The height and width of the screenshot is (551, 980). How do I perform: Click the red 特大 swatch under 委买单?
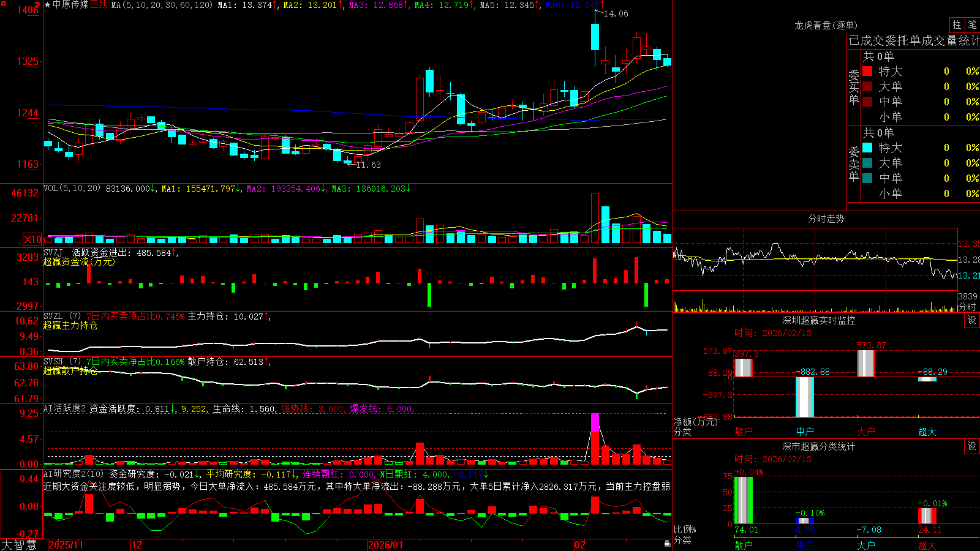point(867,71)
